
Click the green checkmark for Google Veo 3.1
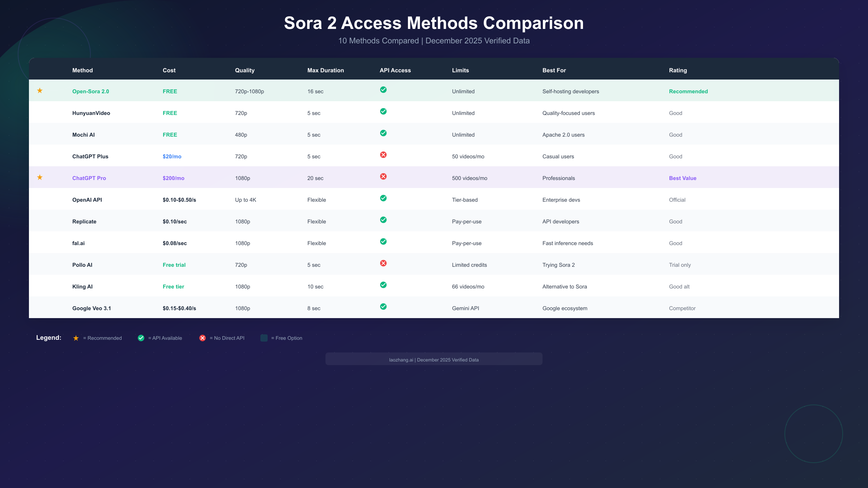coord(383,307)
